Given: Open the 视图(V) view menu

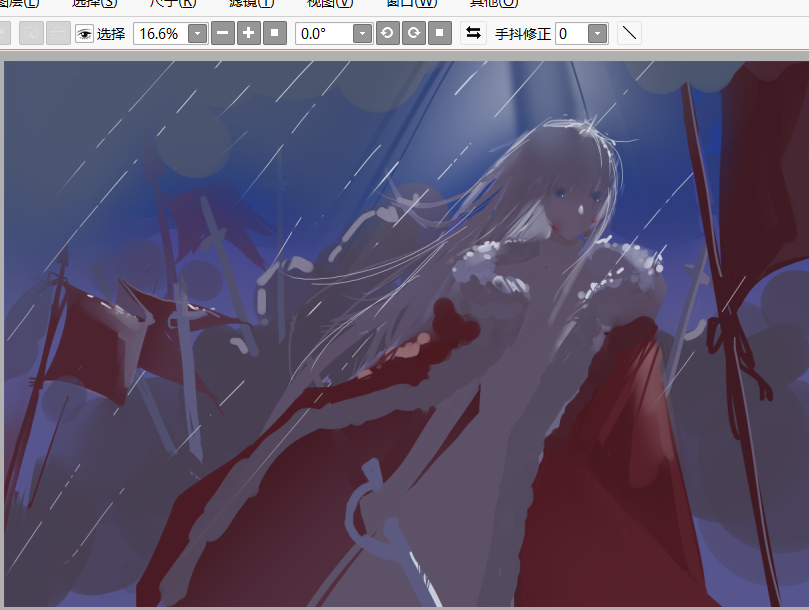Looking at the screenshot, I should click(x=329, y=3).
